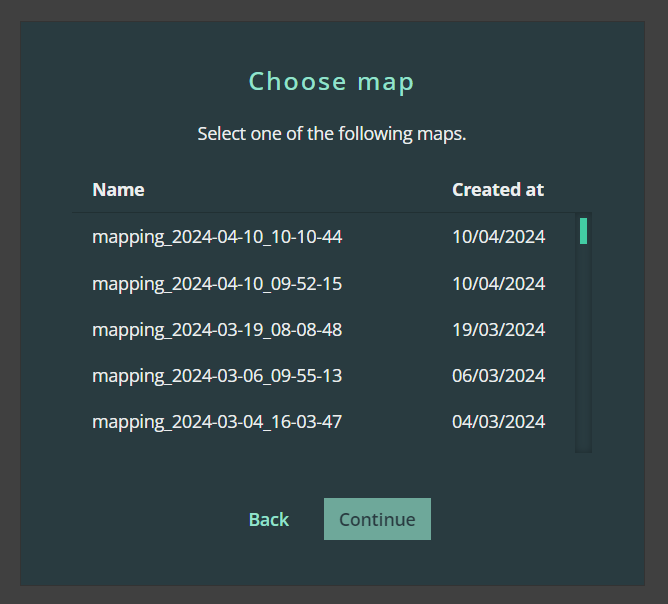The image size is (668, 604).
Task: Click the 19/03/2024 creation date cell
Action: point(498,330)
